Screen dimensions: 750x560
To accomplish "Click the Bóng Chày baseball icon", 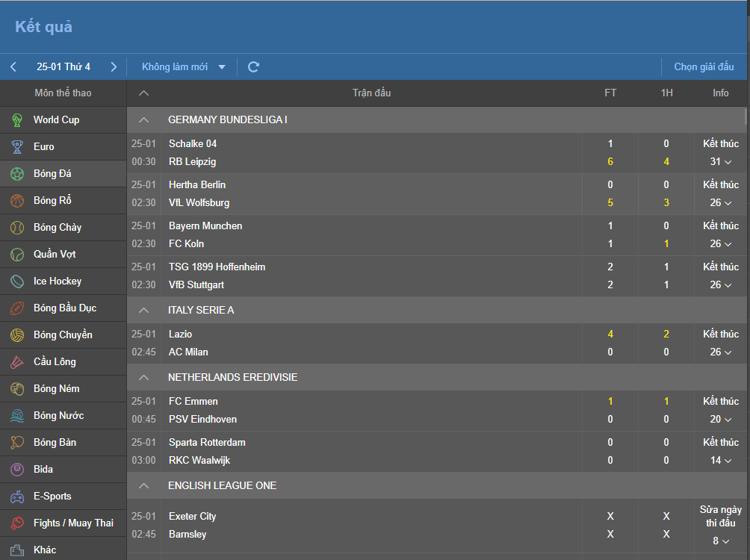I will click(17, 228).
